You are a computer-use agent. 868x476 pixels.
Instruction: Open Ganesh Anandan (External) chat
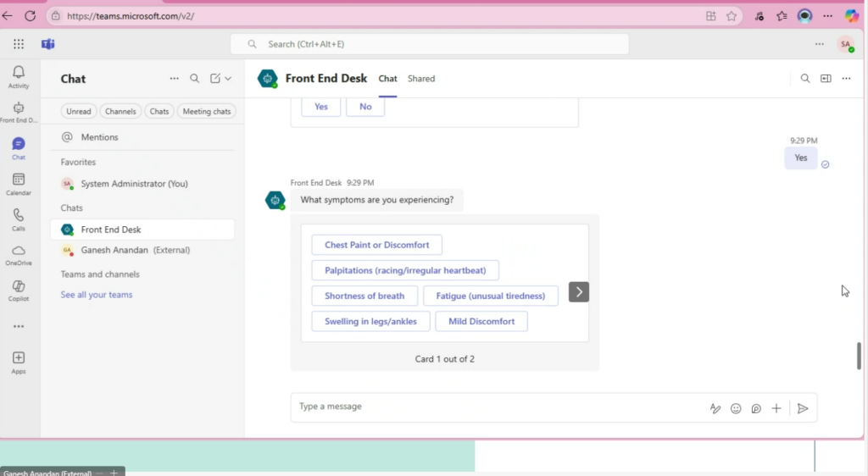142,250
